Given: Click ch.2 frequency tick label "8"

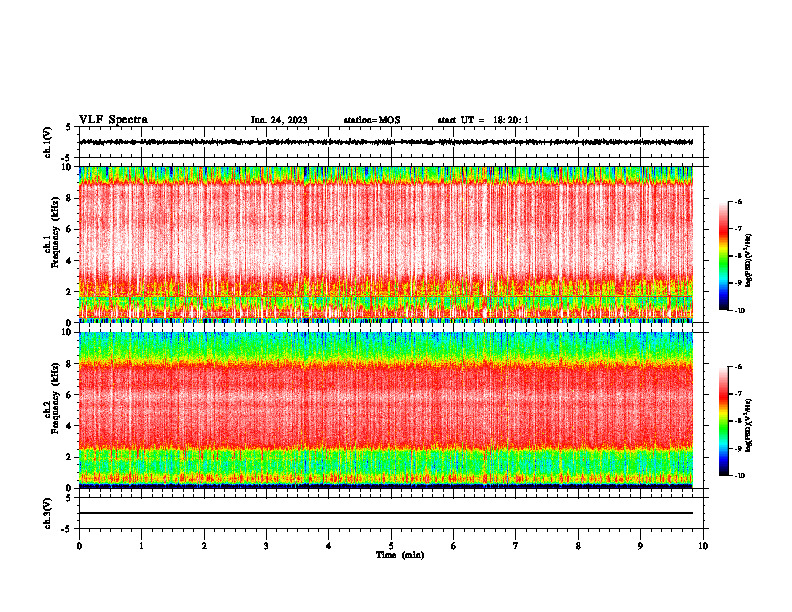Looking at the screenshot, I should click(69, 364).
